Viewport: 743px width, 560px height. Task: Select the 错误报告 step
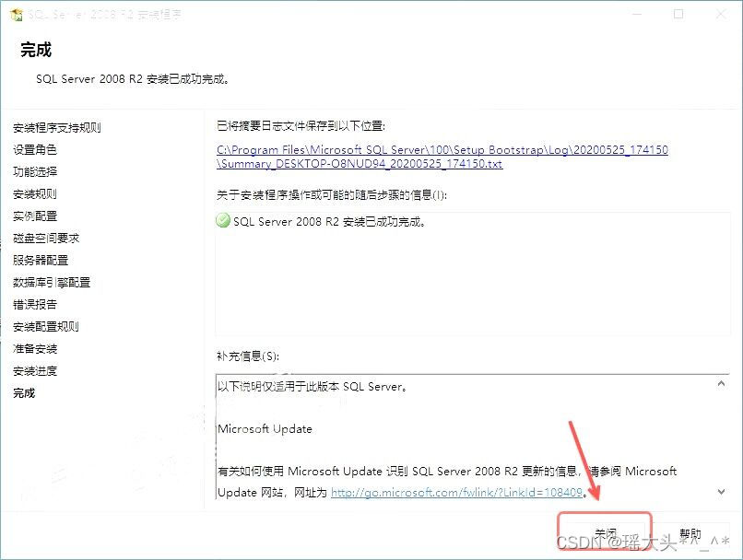[35, 304]
